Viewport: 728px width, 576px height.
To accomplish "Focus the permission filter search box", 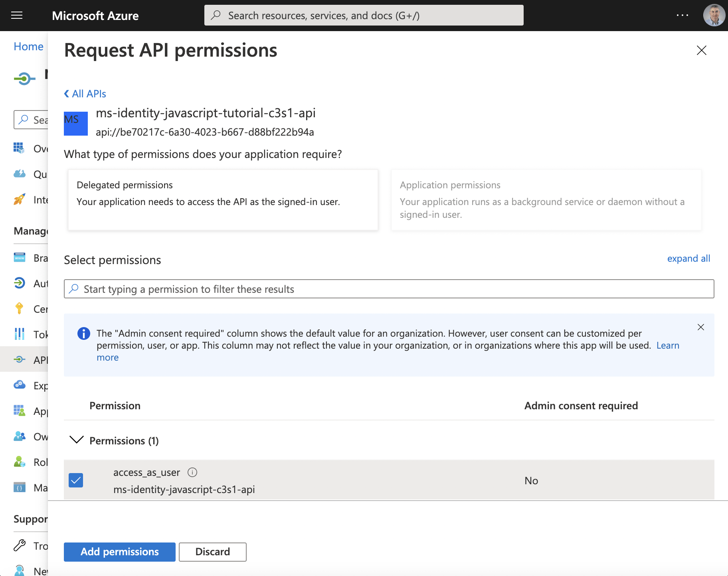I will (389, 289).
